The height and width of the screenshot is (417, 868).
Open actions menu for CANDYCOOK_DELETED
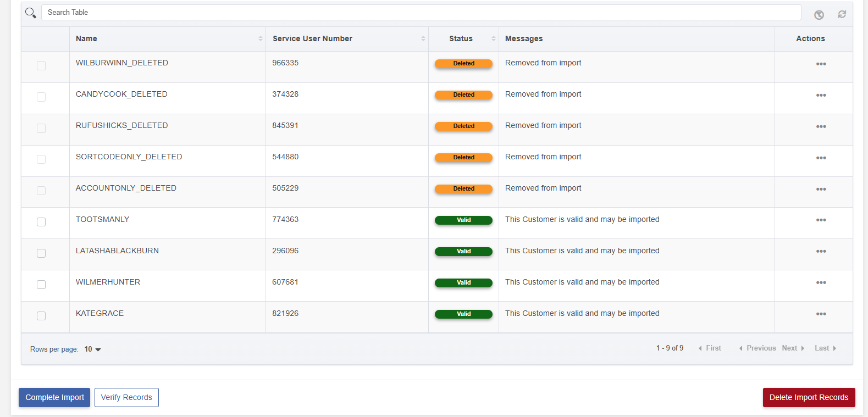821,96
